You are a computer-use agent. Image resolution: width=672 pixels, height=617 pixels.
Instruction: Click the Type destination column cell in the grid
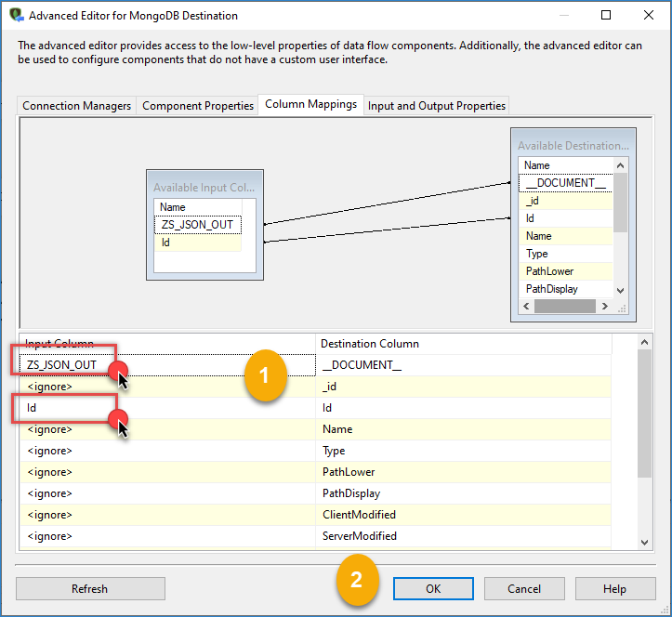click(463, 451)
